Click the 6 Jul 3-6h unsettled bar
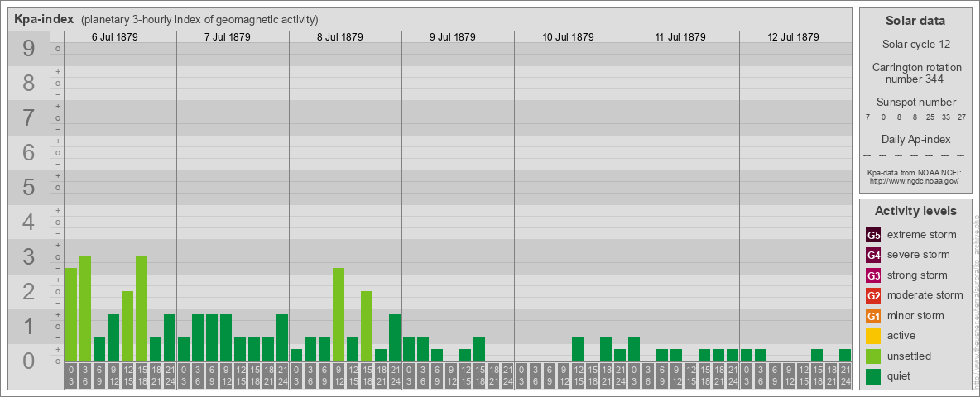 click(85, 309)
